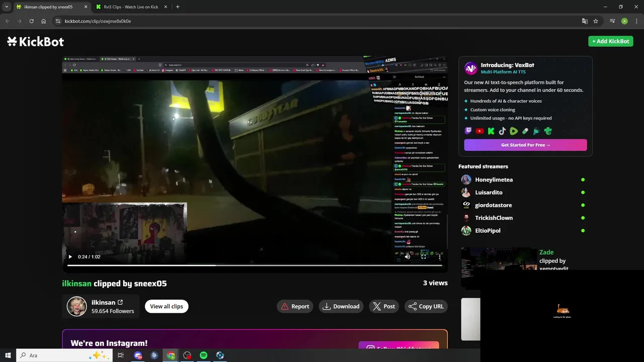Switch to Rvl3 Clips browser tab

[x=131, y=7]
